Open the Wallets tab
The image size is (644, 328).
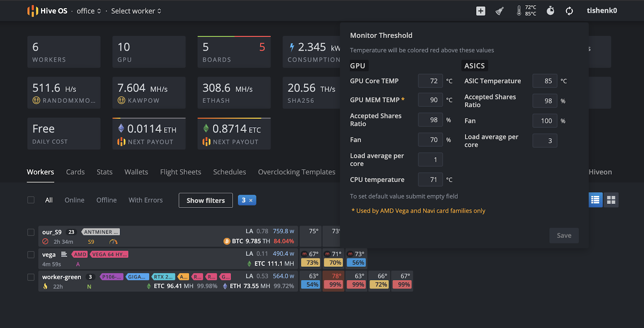(136, 172)
